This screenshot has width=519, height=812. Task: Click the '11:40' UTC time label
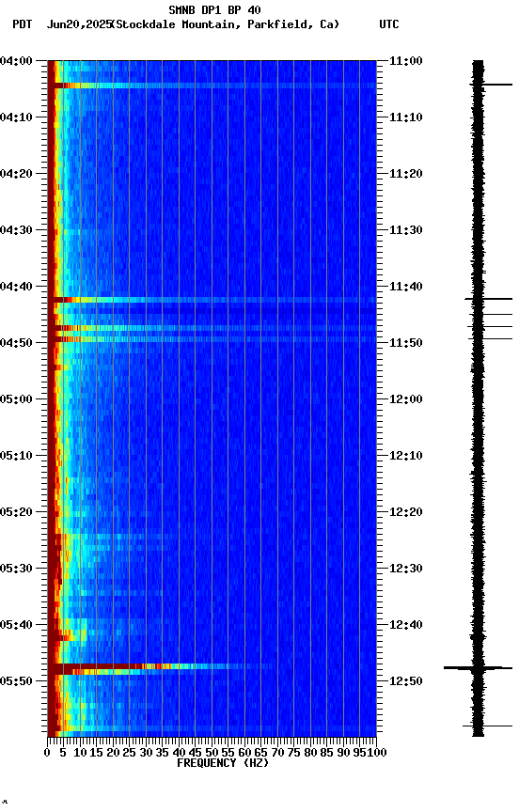click(405, 287)
